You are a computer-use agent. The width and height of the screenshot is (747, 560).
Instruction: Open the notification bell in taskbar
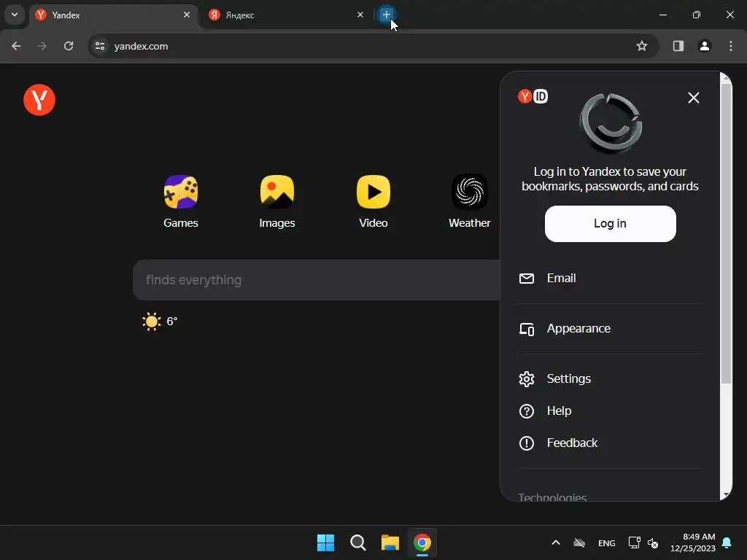(727, 542)
